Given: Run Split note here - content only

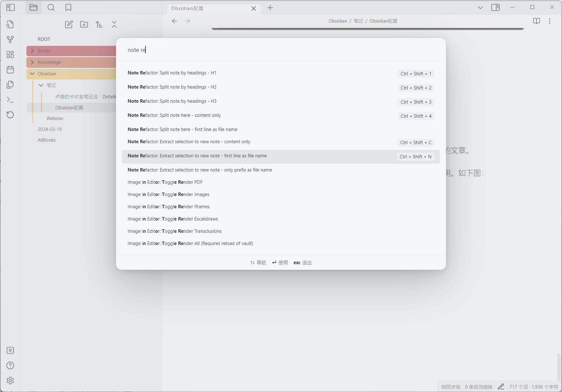Looking at the screenshot, I should 281,116.
